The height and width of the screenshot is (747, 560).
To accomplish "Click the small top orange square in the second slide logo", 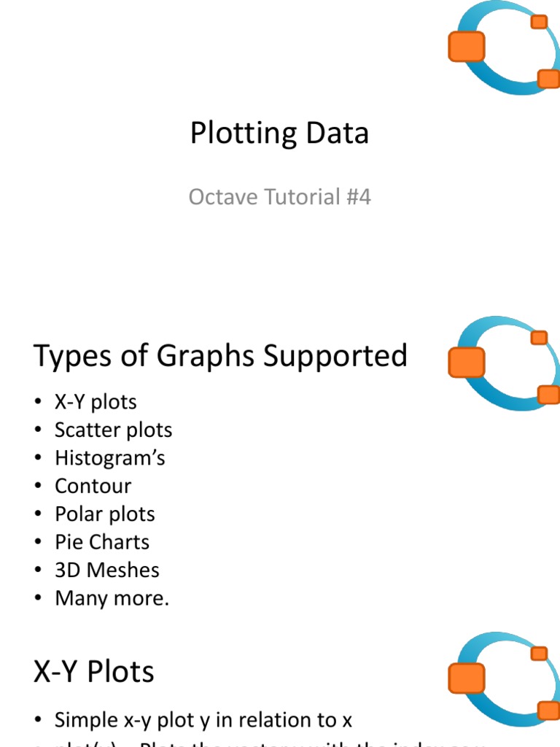I will [539, 337].
